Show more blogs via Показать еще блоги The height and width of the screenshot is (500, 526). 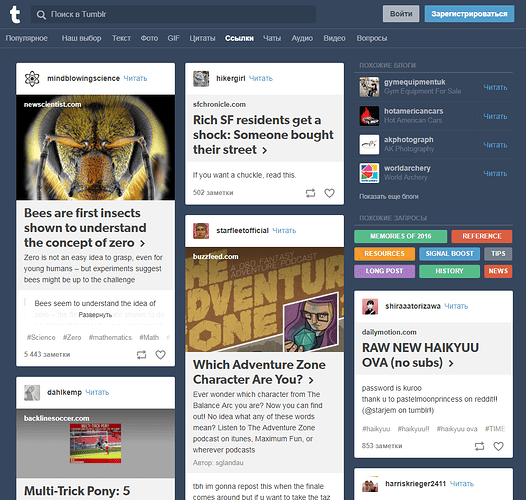(389, 196)
